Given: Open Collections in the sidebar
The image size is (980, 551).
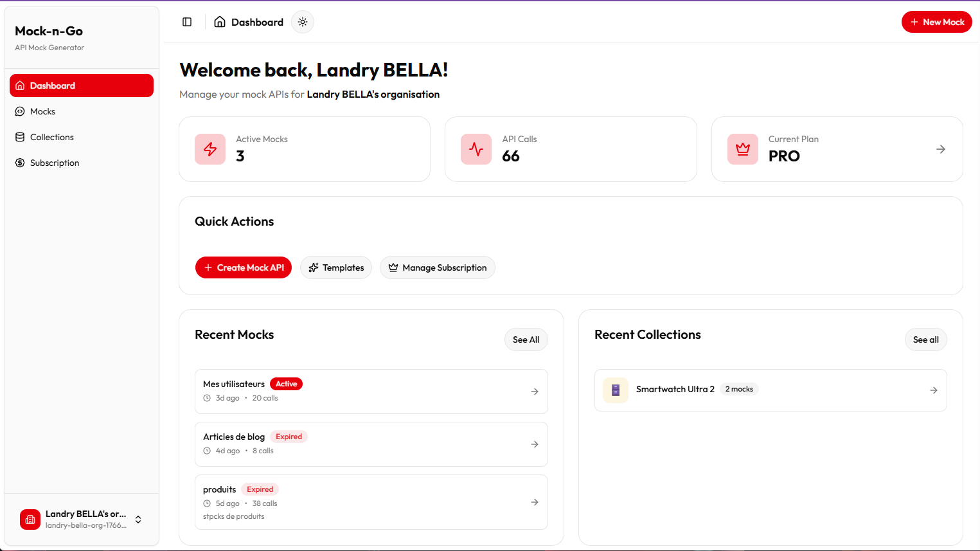Looking at the screenshot, I should [x=51, y=137].
